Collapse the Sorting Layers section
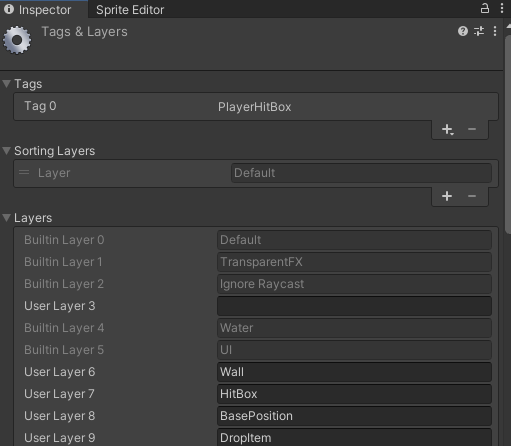 pos(6,151)
